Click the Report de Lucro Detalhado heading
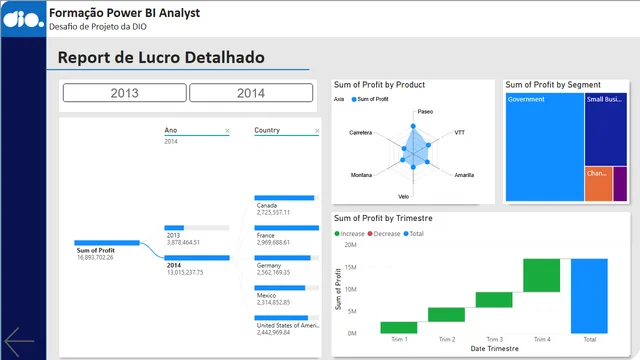 pyautogui.click(x=161, y=58)
